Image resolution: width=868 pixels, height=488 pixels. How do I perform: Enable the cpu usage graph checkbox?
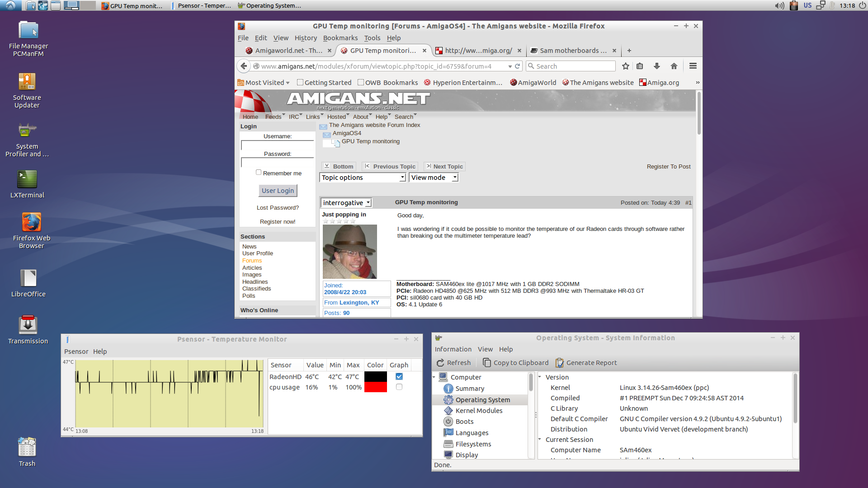click(x=399, y=387)
